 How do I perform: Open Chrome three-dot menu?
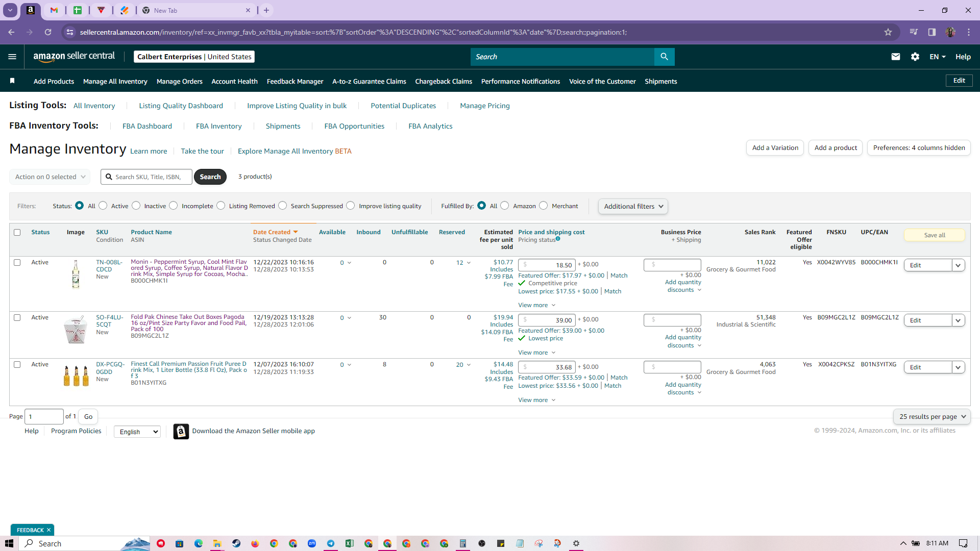[x=969, y=32]
